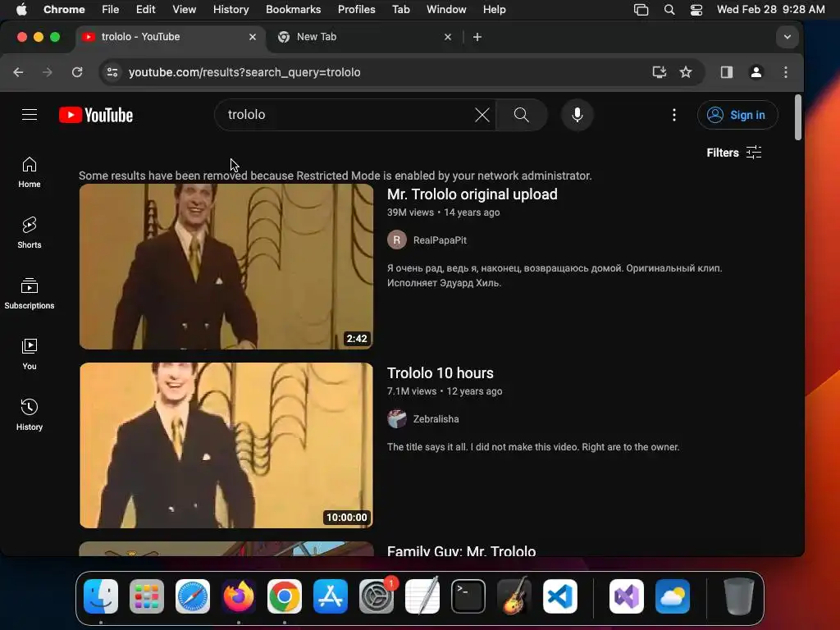The height and width of the screenshot is (630, 840).
Task: Open the Edit menu
Action: pyautogui.click(x=145, y=10)
